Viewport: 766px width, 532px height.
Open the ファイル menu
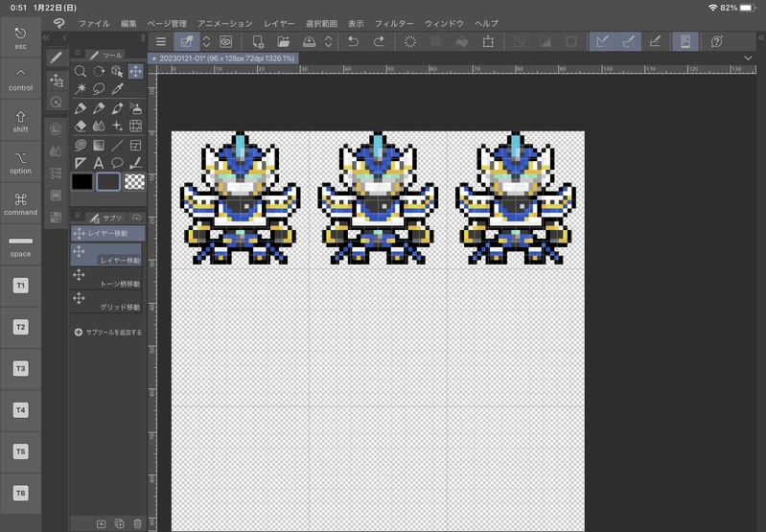click(x=94, y=23)
